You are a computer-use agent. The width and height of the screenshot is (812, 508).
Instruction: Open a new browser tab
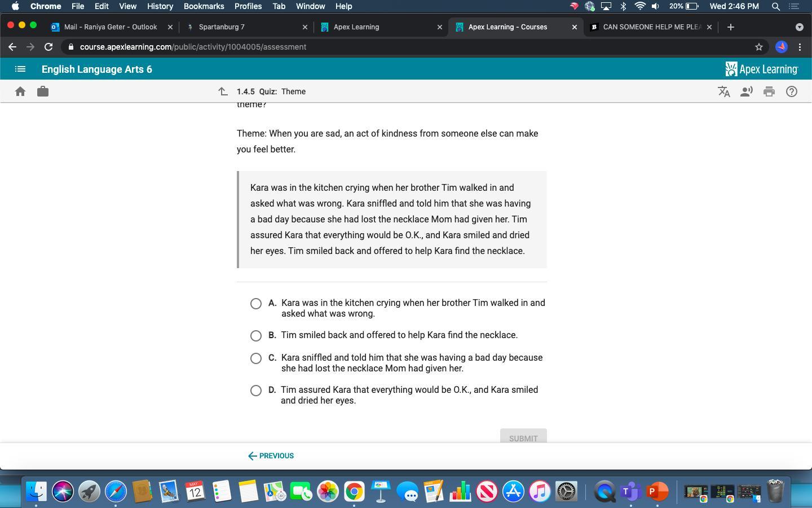[731, 27]
